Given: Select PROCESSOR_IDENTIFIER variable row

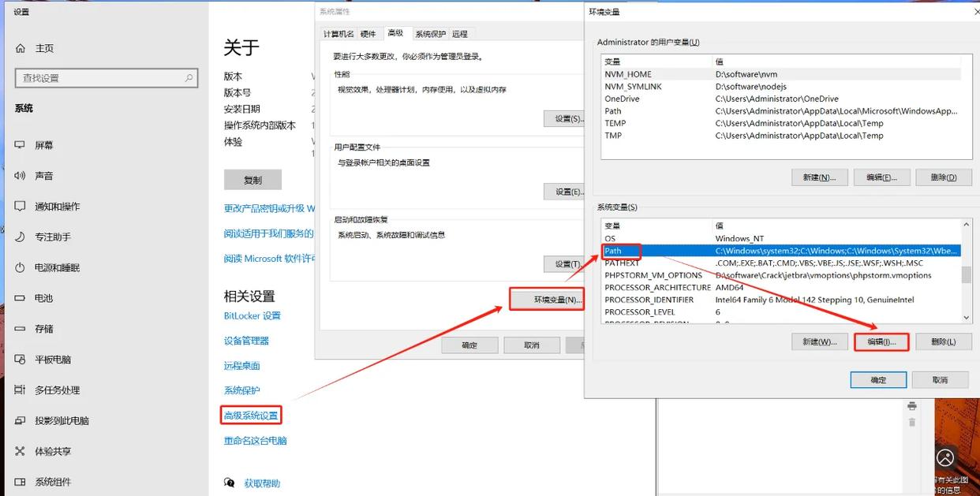Looking at the screenshot, I should point(781,300).
